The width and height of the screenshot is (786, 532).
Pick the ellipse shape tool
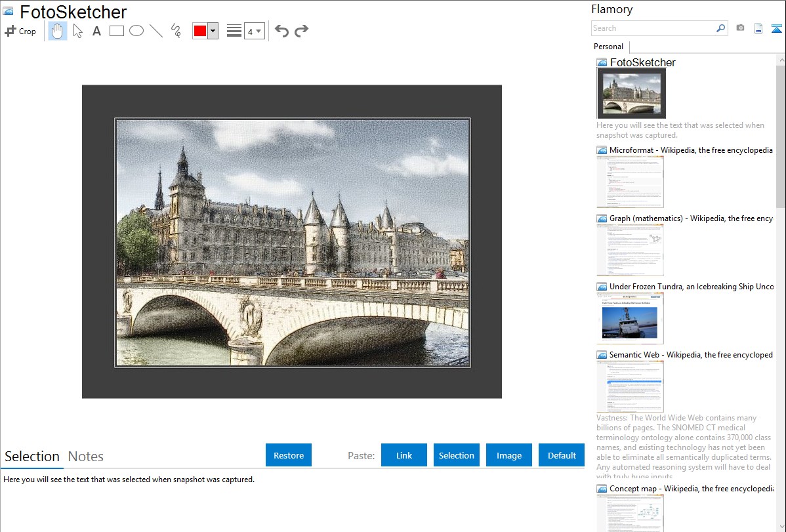pos(136,31)
